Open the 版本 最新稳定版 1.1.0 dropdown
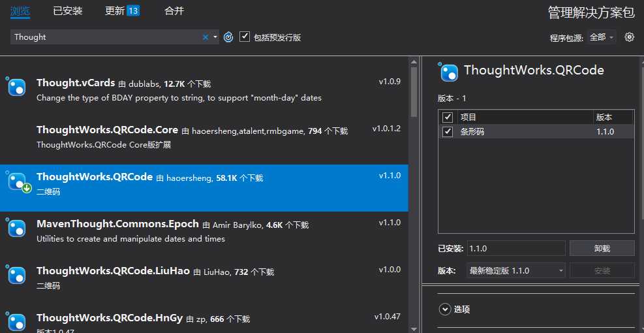 (516, 270)
